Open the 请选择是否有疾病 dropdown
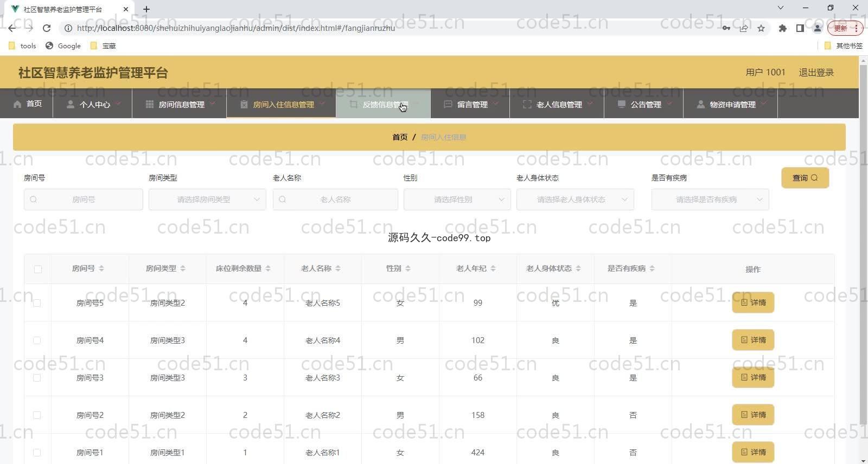 point(710,199)
